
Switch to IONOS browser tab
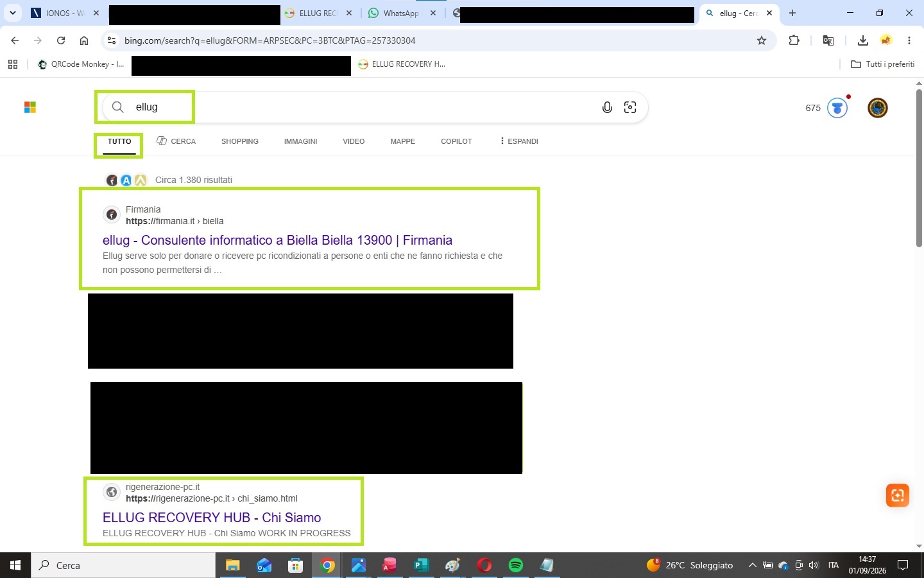(66, 13)
